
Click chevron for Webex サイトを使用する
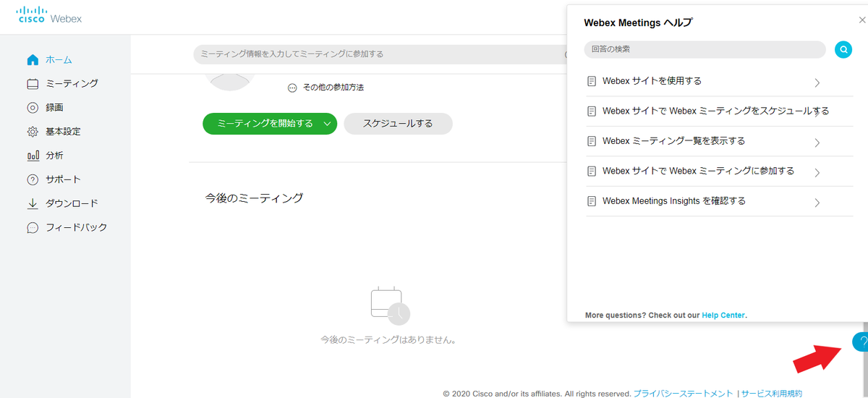[817, 82]
